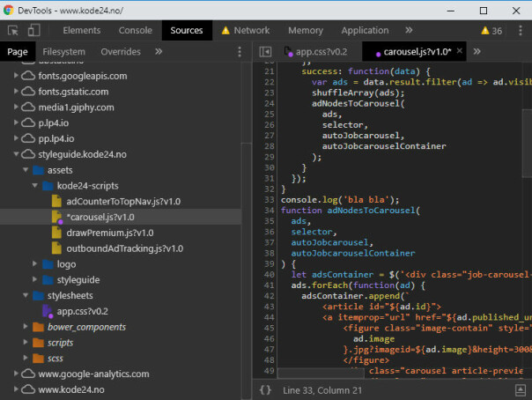
Task: Click the file icon of drawPremium.js?v1.0
Action: point(56,233)
